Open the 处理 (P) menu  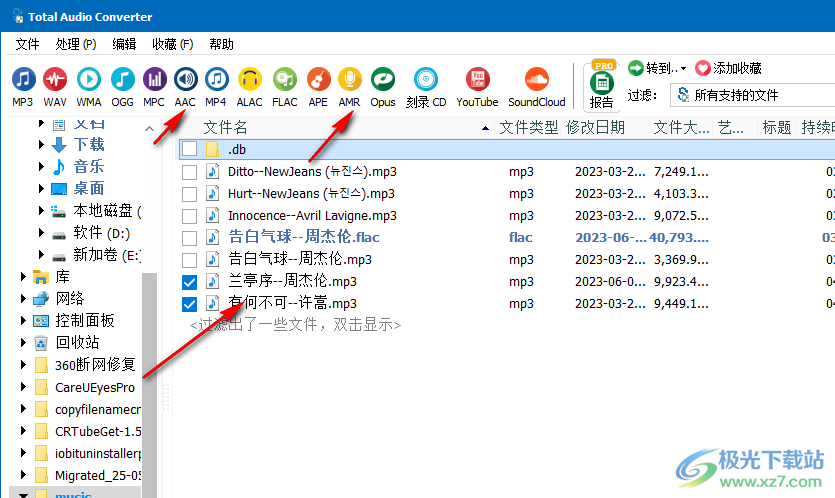(76, 44)
